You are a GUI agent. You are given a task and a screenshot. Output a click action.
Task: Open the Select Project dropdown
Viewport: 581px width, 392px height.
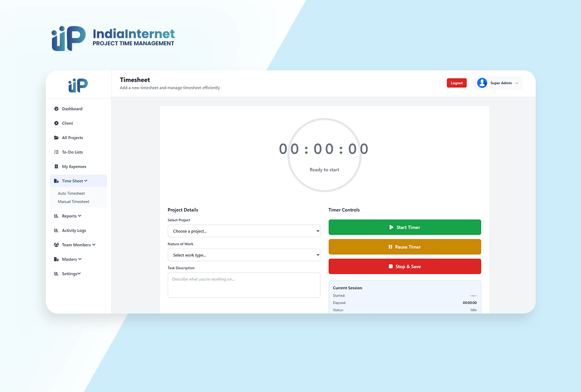click(243, 231)
